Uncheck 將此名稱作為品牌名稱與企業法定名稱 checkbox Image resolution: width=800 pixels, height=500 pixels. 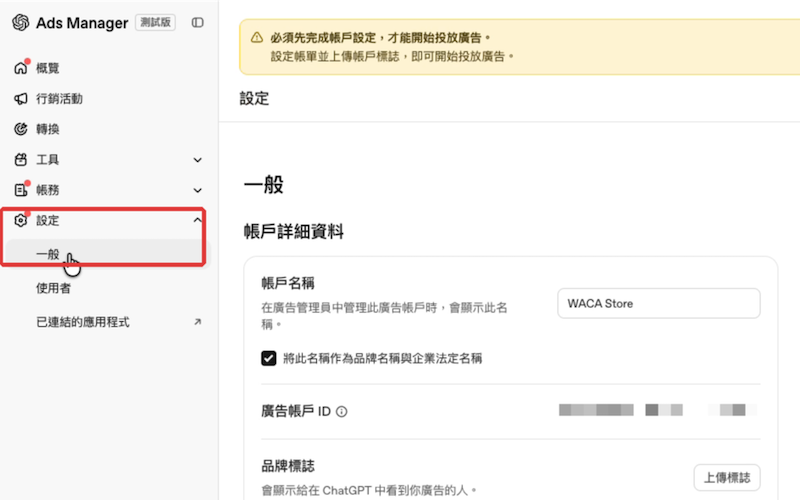tap(268, 358)
